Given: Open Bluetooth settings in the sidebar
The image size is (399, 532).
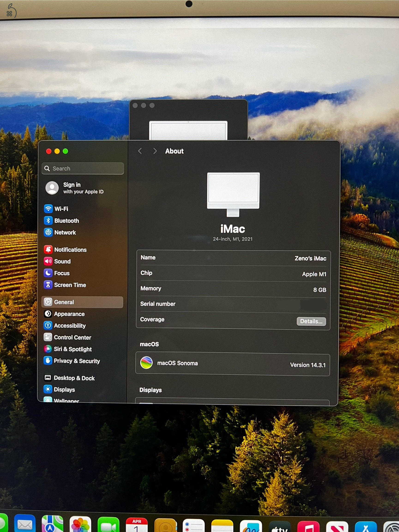Looking at the screenshot, I should [x=62, y=220].
